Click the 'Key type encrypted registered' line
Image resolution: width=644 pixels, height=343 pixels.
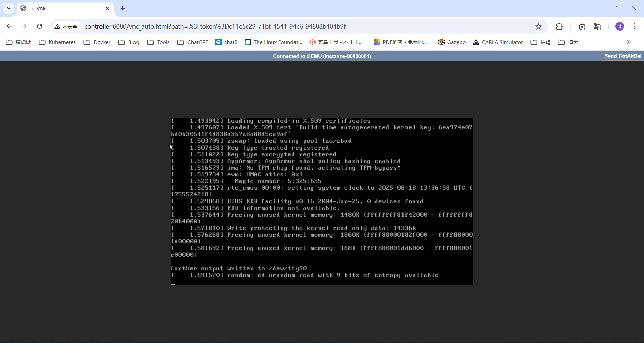(x=254, y=154)
